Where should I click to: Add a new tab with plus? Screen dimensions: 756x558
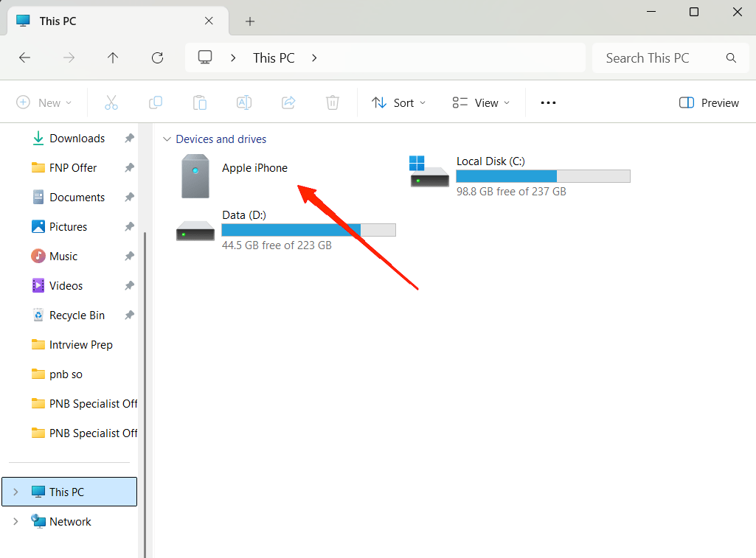[250, 21]
